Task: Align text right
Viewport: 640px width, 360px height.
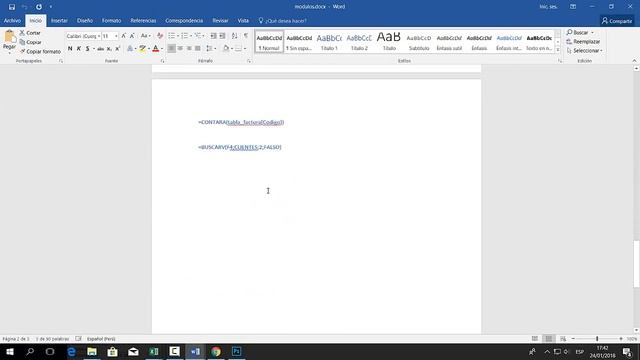Action: pyautogui.click(x=189, y=49)
